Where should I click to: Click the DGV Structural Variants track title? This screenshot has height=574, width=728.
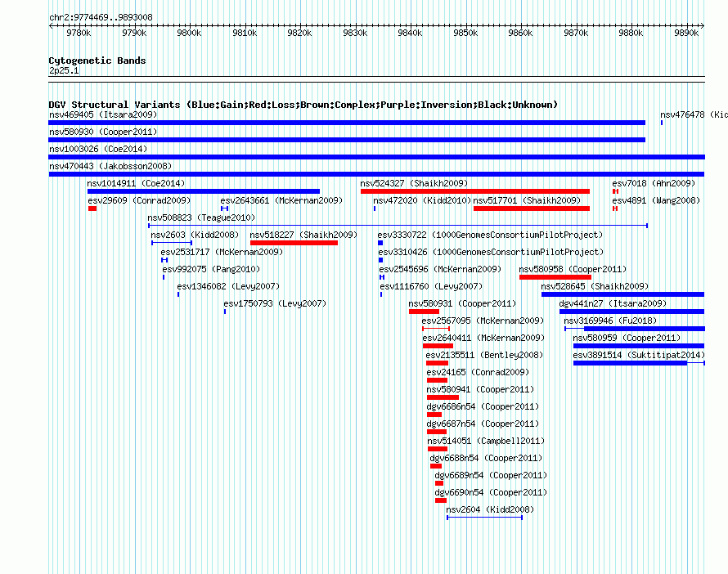click(x=303, y=105)
